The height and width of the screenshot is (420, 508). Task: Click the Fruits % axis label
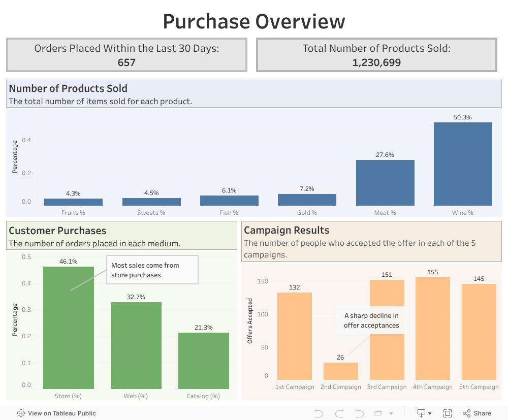[x=73, y=213]
